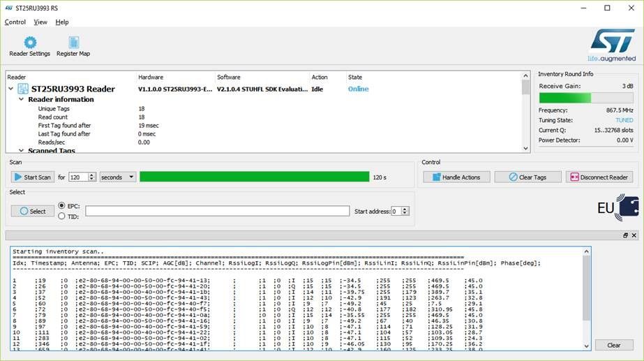
Task: Click the Power Detector 0.00 V value
Action: tap(624, 140)
